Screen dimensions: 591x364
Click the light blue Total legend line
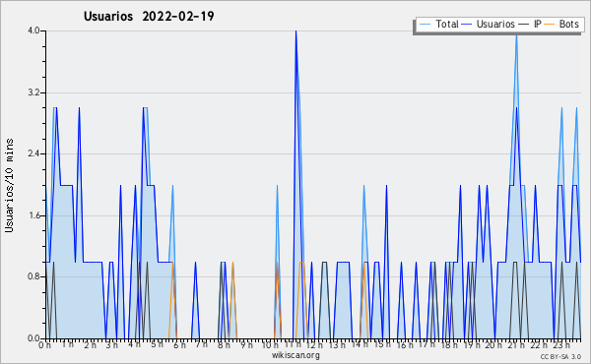[x=425, y=25]
